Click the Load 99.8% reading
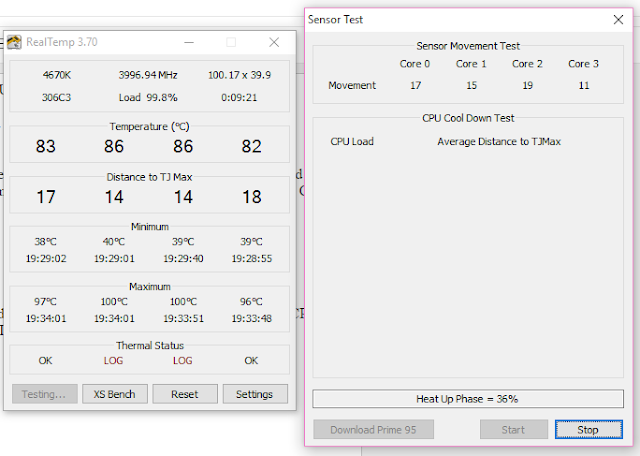 (148, 98)
